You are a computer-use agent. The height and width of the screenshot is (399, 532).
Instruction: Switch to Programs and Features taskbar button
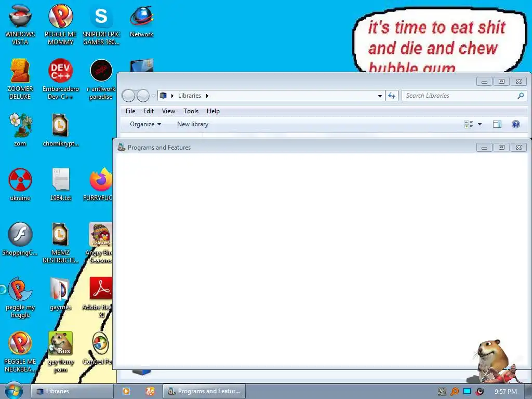click(204, 391)
